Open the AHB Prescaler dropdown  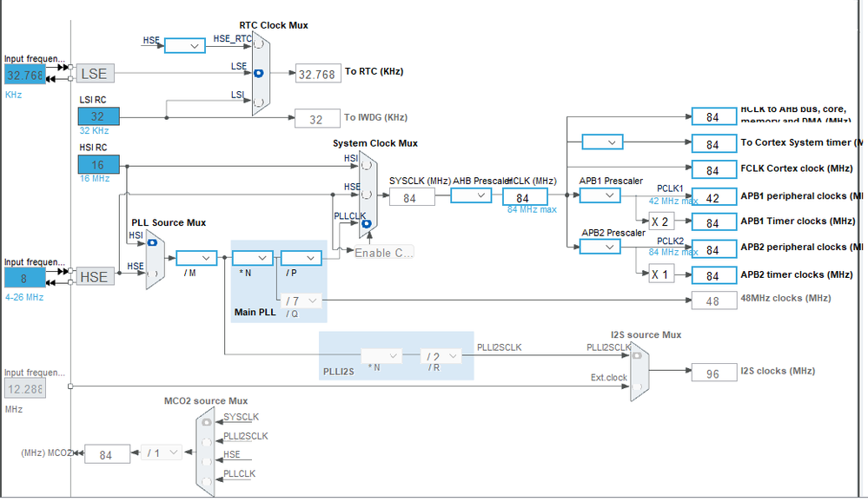pyautogui.click(x=471, y=195)
